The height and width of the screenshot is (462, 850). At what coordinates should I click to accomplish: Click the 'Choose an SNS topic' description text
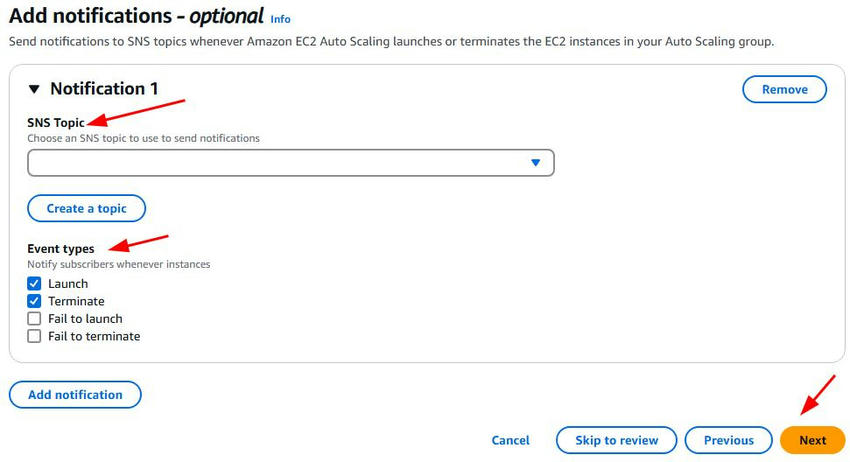point(143,138)
